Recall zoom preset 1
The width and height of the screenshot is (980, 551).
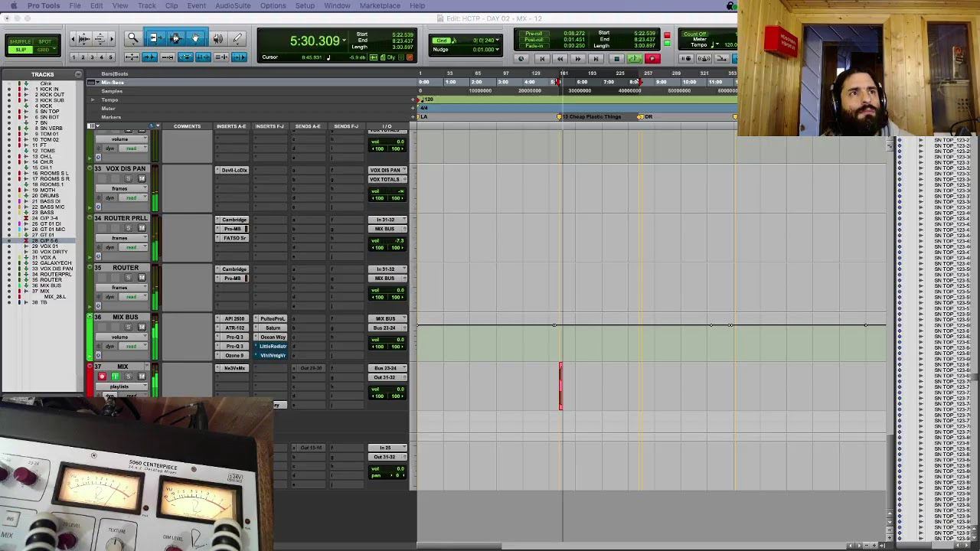click(74, 57)
